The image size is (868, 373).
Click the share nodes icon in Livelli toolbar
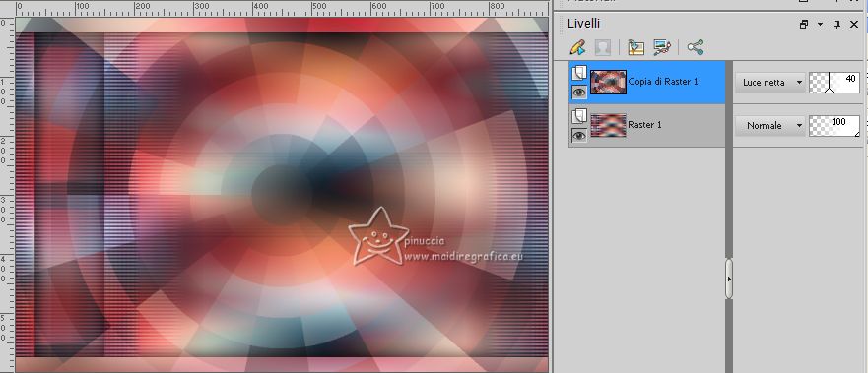[696, 47]
